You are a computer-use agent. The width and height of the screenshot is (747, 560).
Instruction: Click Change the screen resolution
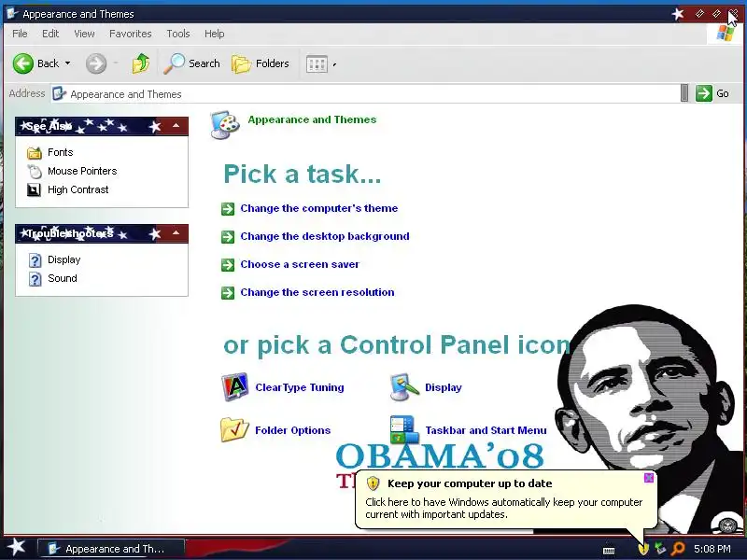317,292
